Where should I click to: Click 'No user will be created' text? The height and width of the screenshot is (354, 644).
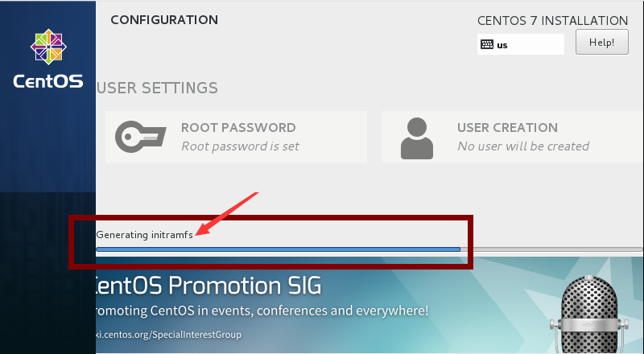(523, 146)
